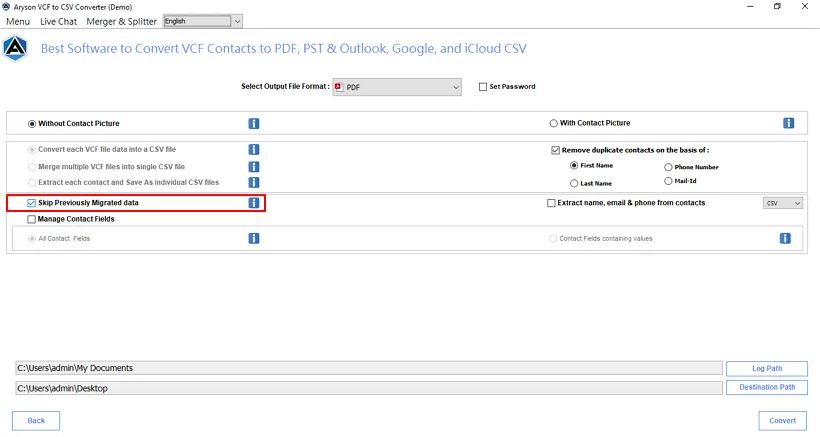Select Without Contact Picture radio button
The image size is (820, 437).
[x=32, y=124]
